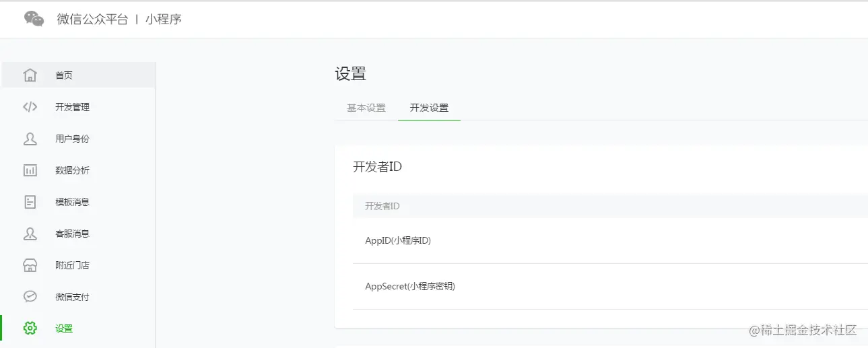Image resolution: width=868 pixels, height=348 pixels.
Task: Select 设置 in the sidebar
Action: tap(78, 328)
